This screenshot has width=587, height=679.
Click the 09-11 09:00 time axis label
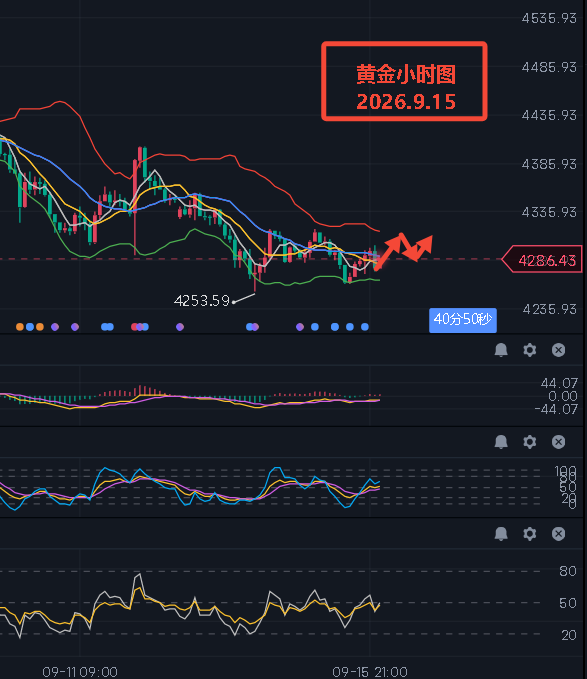(x=80, y=672)
